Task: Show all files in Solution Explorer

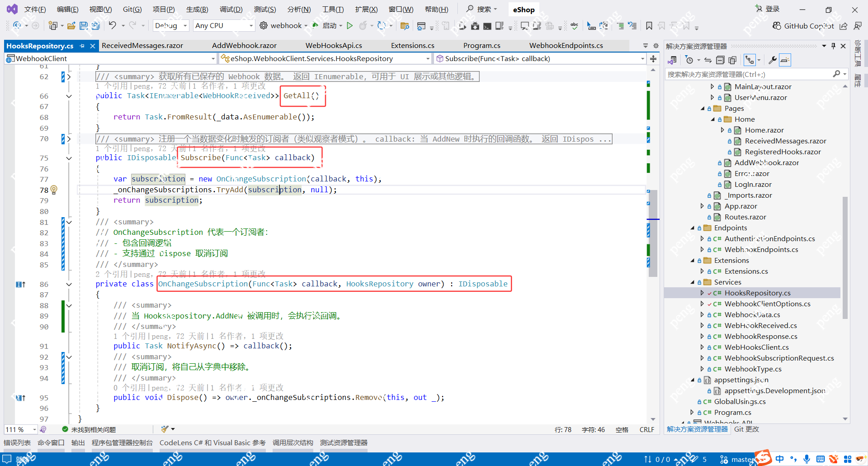Action: point(732,60)
